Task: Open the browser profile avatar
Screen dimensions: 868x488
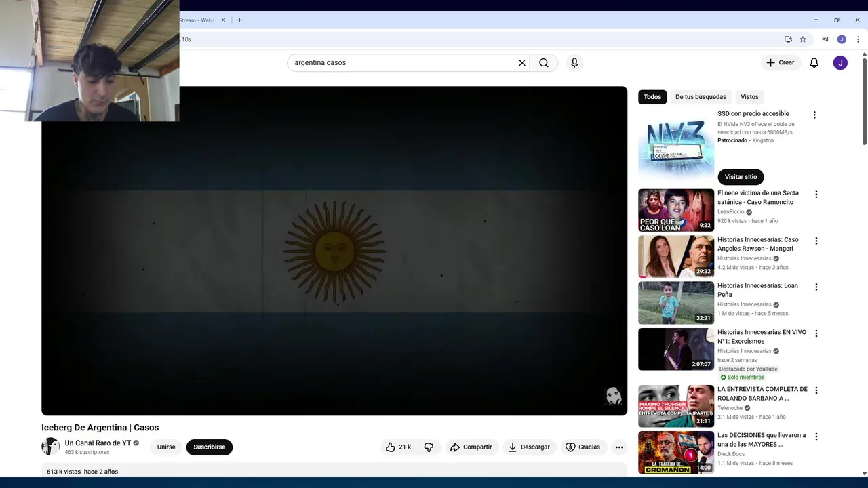Action: click(842, 39)
